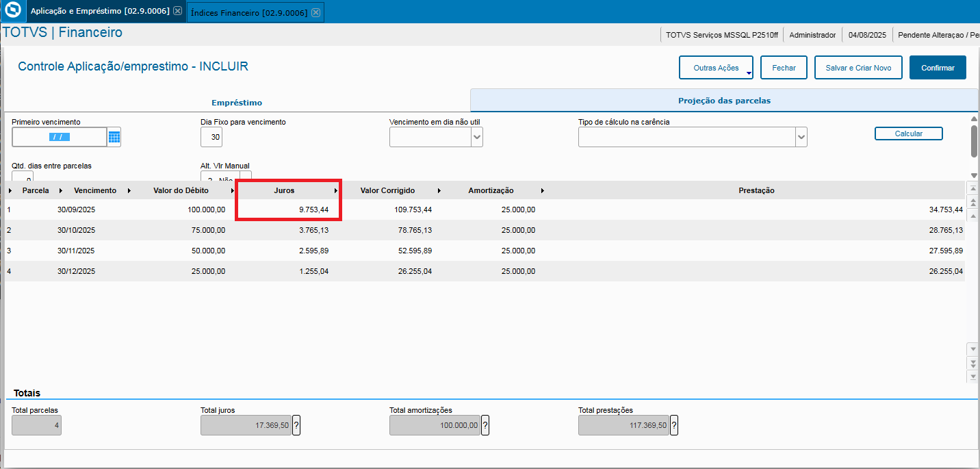Click the Fechar button
980x469 pixels.
click(x=784, y=68)
